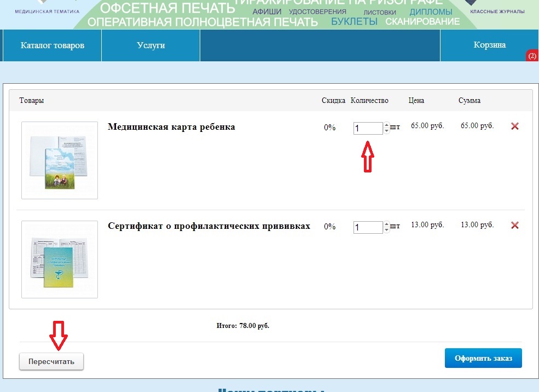Click the УДОСТОВЕРЕНИЯ banner text
This screenshot has width=539, height=392.
pyautogui.click(x=317, y=12)
